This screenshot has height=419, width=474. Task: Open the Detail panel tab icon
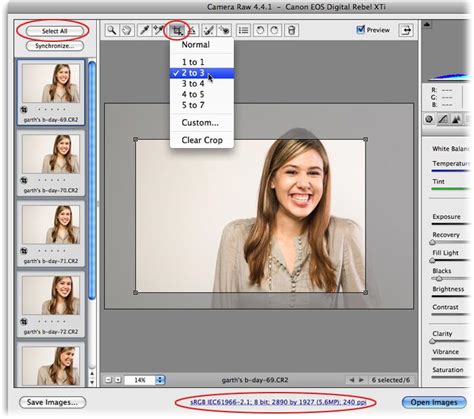[x=456, y=119]
